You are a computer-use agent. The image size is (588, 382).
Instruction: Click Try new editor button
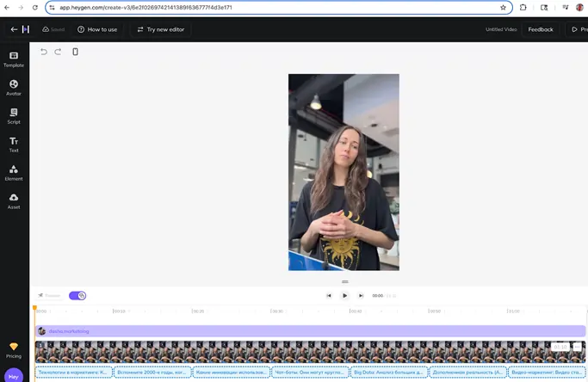pyautogui.click(x=161, y=29)
